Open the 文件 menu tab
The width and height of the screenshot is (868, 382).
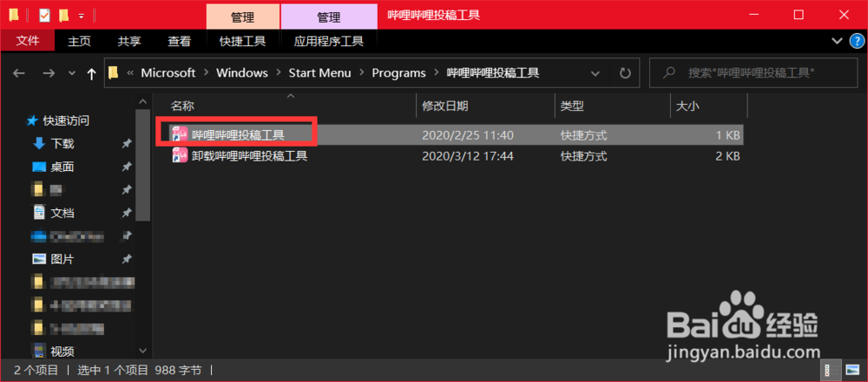pos(28,41)
